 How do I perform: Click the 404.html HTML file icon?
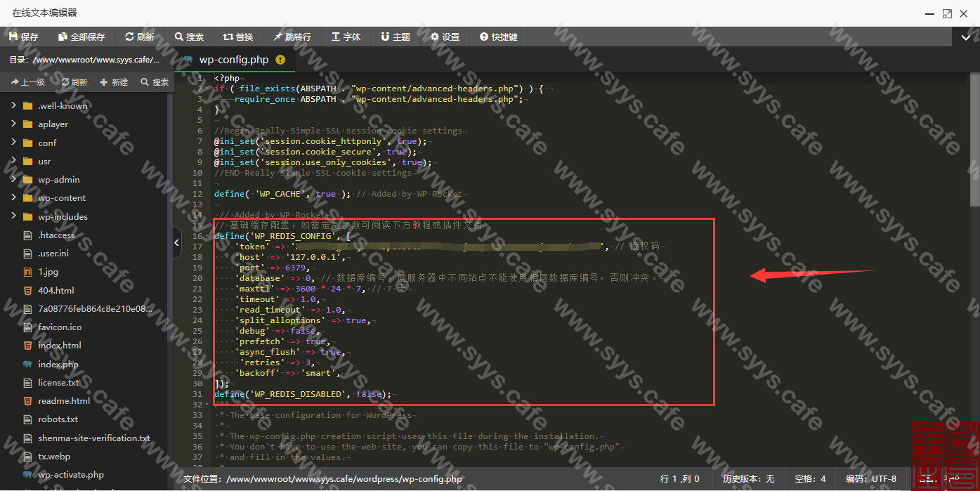[x=27, y=290]
